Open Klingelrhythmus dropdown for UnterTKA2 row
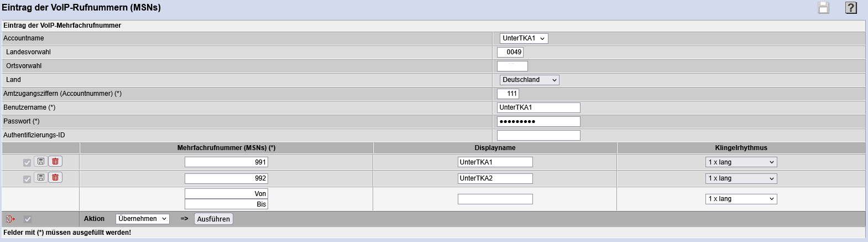 741,178
